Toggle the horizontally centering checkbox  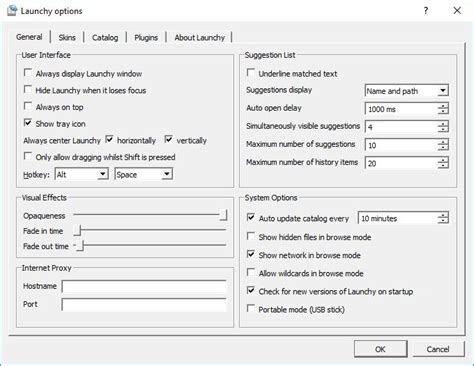[109, 139]
